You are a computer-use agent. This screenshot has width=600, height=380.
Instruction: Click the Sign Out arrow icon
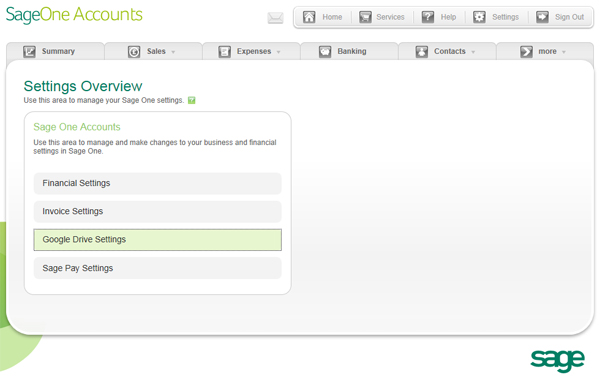[542, 17]
